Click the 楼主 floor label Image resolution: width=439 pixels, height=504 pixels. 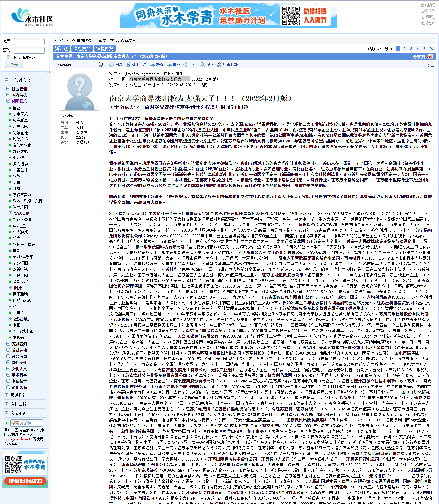430,65
